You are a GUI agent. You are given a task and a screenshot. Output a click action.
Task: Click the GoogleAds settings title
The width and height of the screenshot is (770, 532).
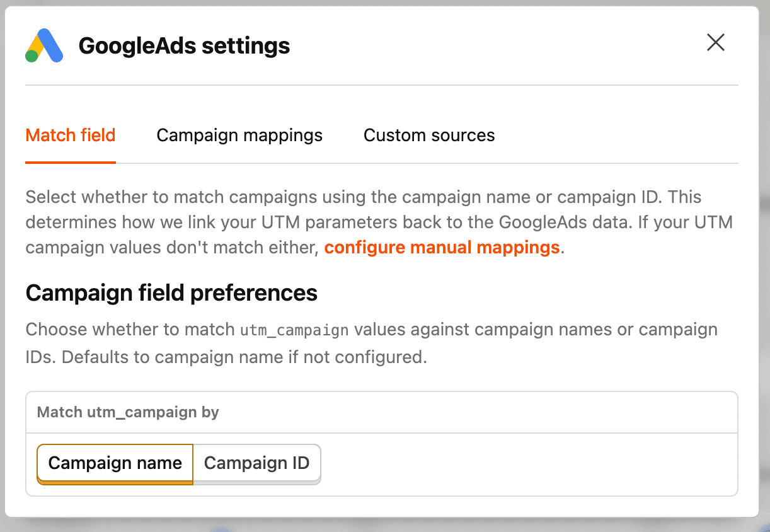[x=183, y=45]
